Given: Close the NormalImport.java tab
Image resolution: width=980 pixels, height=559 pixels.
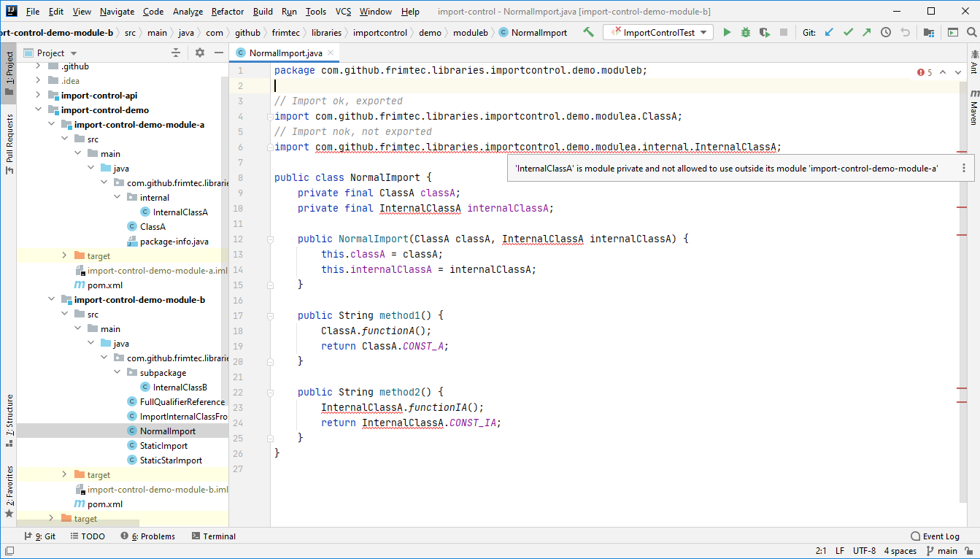Looking at the screenshot, I should tap(331, 53).
